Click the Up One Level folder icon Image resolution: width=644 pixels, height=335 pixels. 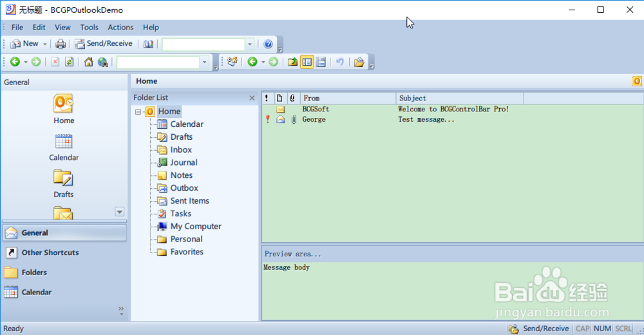tap(292, 62)
